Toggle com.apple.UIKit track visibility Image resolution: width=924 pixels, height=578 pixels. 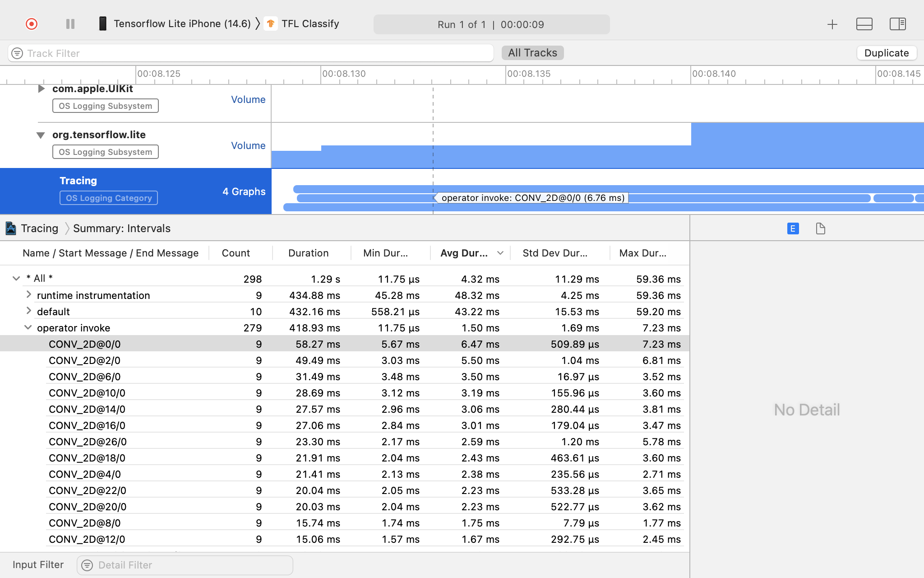click(x=41, y=89)
